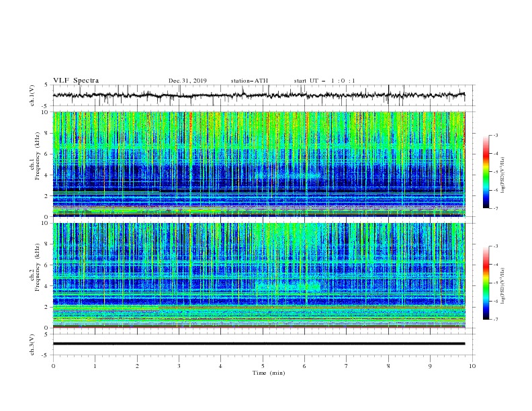Click time axis tick label '9'
Image resolution: width=532 pixels, height=411 pixels.
430,366
